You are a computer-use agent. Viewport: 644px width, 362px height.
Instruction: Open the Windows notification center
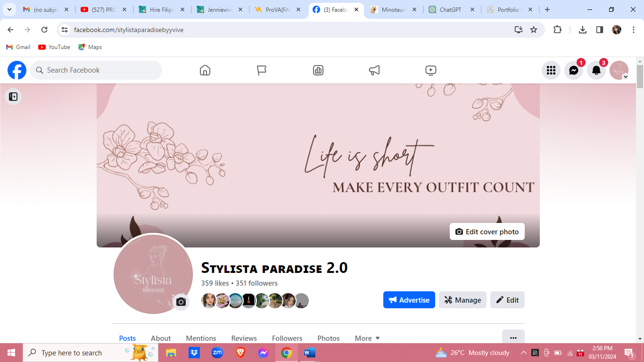click(629, 353)
